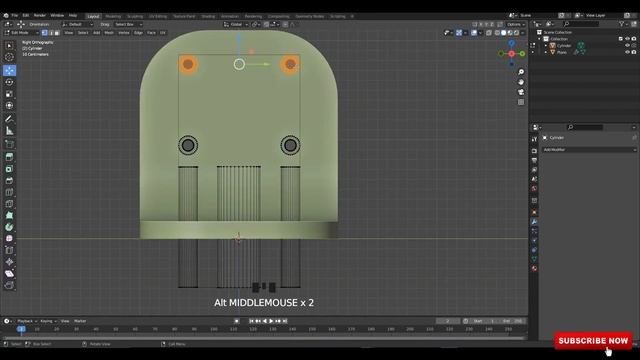Select the Inset Faces tool
This screenshot has width=640, height=360.
(9, 169)
